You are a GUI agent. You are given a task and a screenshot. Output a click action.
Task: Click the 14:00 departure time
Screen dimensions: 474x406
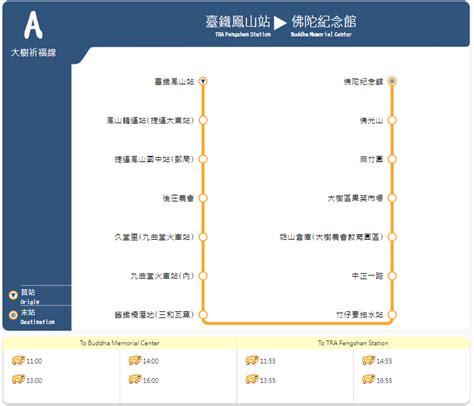click(151, 361)
